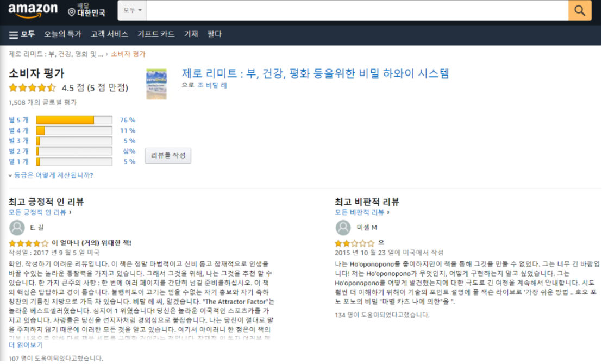Open the book title link 제로 리미트
Screen dimensions: 602x364
pos(315,73)
